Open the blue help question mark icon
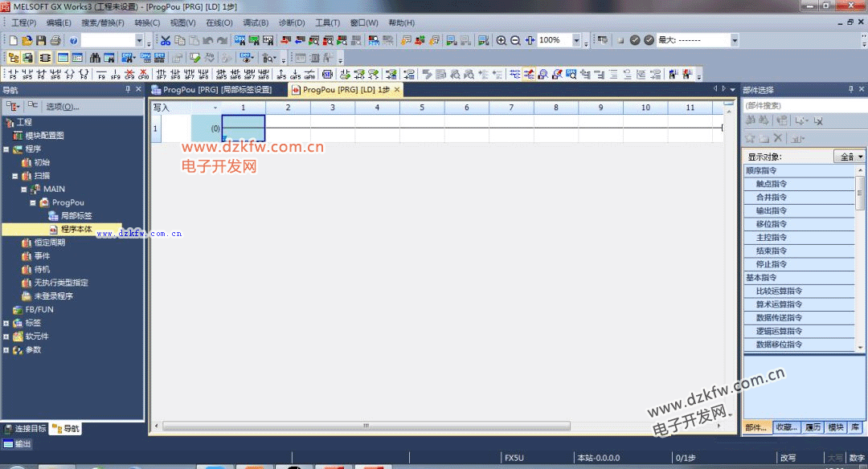Image resolution: width=868 pixels, height=469 pixels. coord(74,40)
